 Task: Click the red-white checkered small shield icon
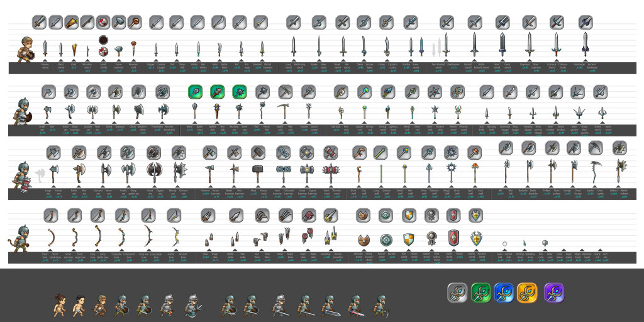point(104,23)
